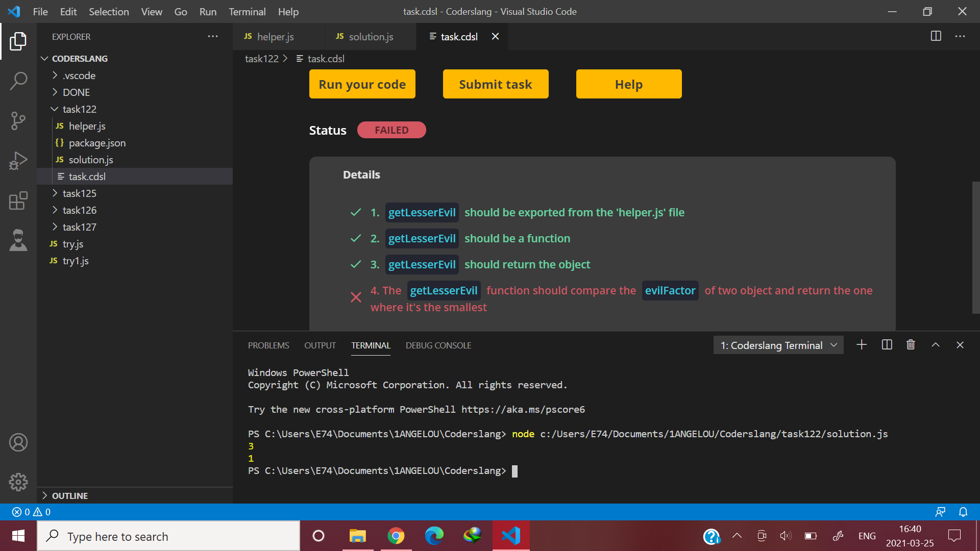This screenshot has width=980, height=551.
Task: Open Explorer more actions ellipsis
Action: pyautogui.click(x=213, y=36)
